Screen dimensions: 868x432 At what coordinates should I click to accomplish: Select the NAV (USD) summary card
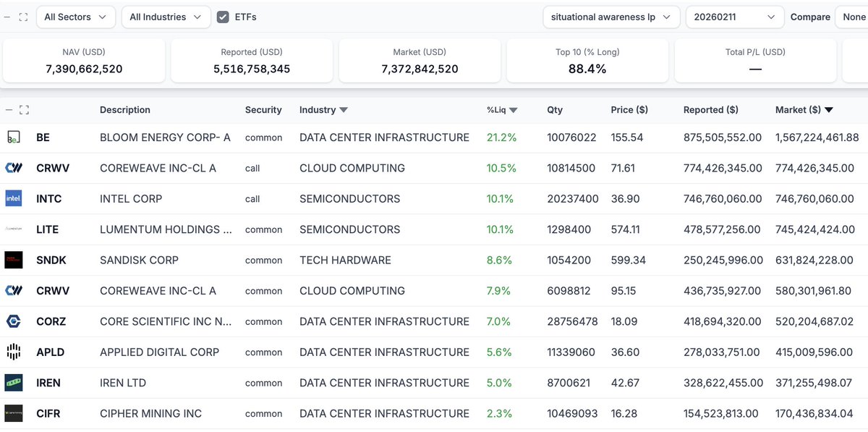[x=84, y=61]
